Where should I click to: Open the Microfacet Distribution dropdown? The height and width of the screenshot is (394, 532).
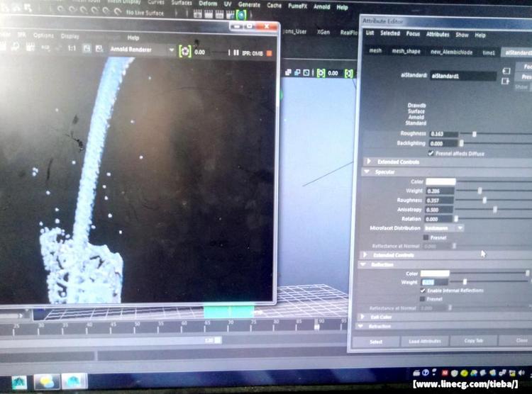[443, 228]
